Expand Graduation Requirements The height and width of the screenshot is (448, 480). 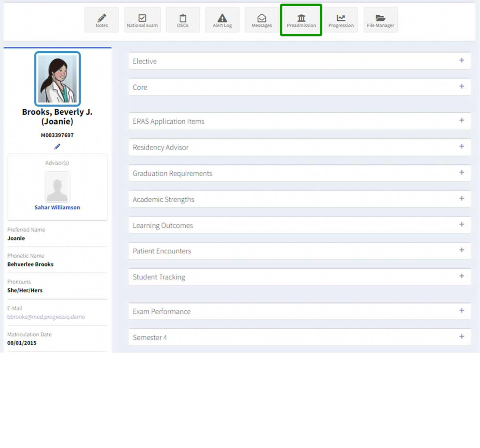462,173
